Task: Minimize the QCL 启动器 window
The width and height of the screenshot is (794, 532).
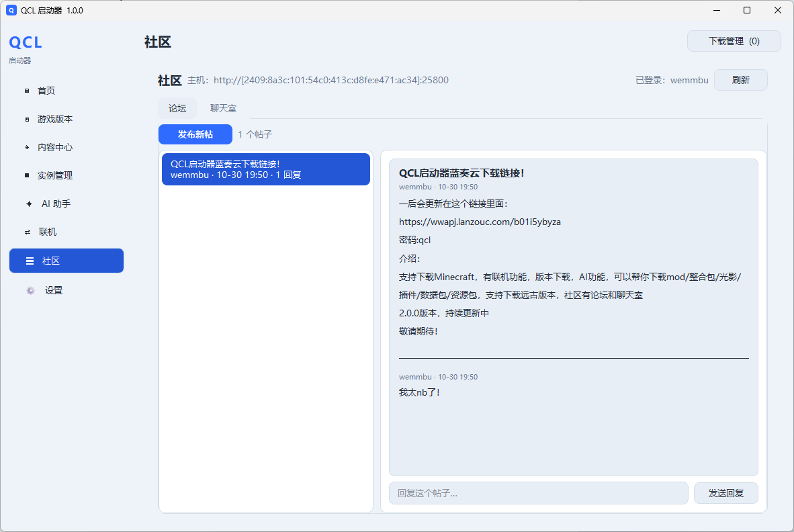Action: [717, 10]
